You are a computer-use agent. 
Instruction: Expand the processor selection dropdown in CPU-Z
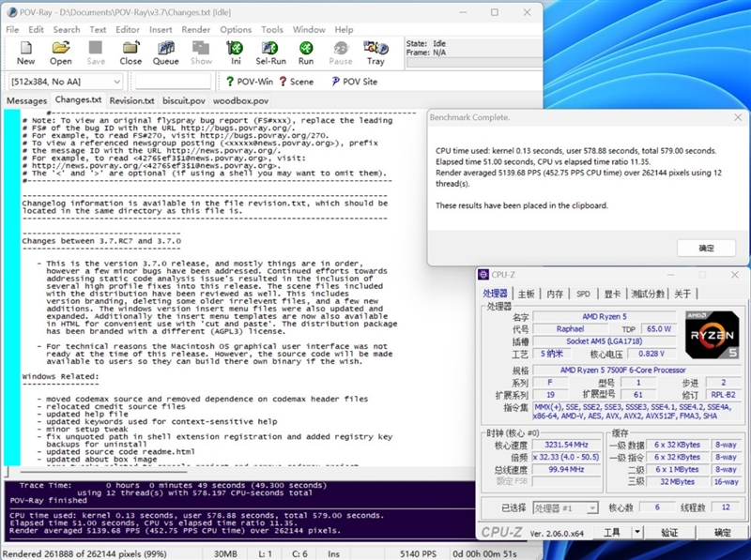coord(592,507)
